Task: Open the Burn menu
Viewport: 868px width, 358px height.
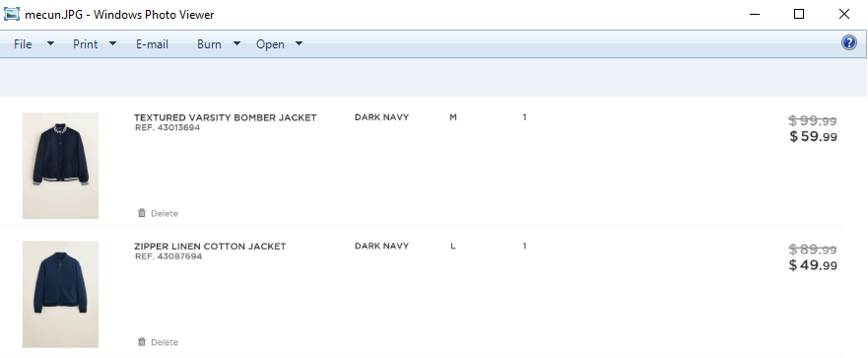Action: pyautogui.click(x=209, y=44)
